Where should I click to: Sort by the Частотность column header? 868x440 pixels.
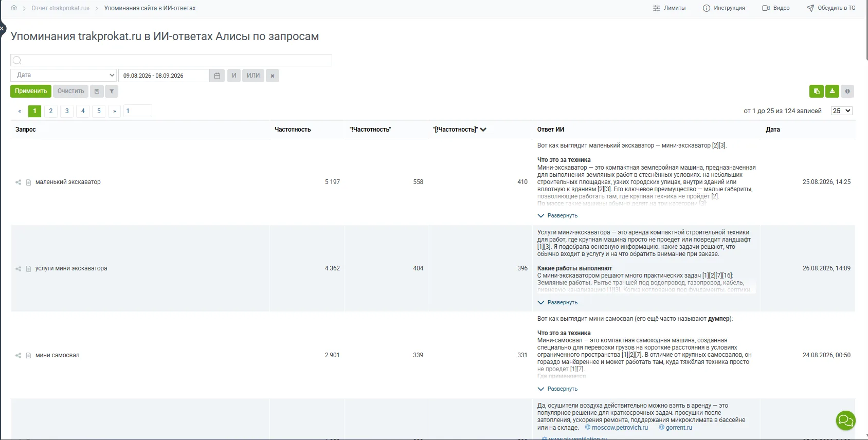(x=293, y=130)
